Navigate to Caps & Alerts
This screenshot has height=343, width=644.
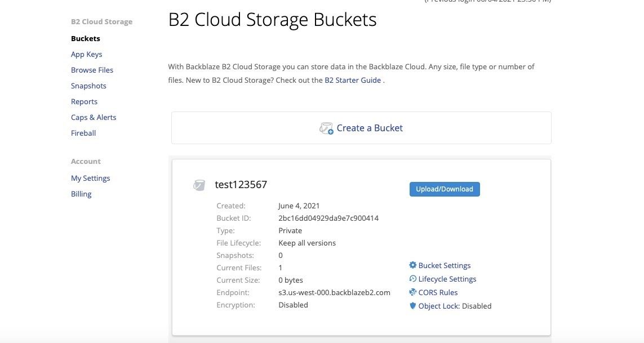(x=94, y=118)
